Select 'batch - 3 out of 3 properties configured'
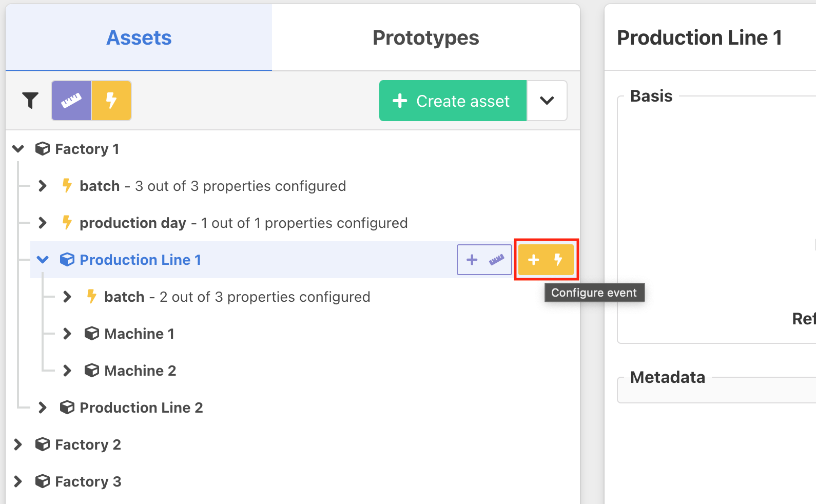The height and width of the screenshot is (504, 816). coord(213,186)
